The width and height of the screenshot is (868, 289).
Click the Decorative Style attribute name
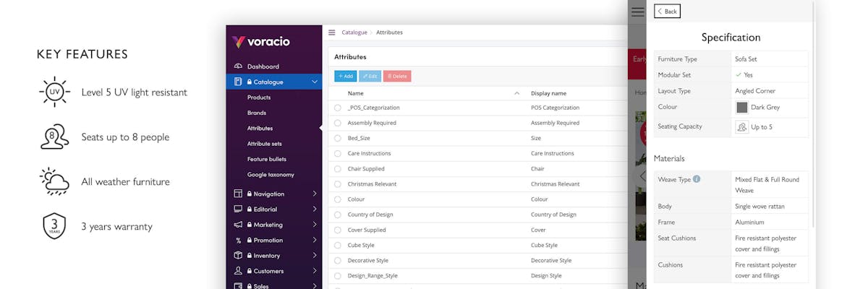coord(368,260)
